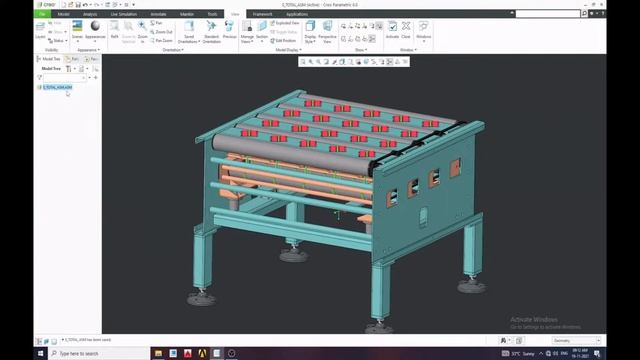The height and width of the screenshot is (360, 640).
Task: Click the Save icon in quick access toolbar
Action: (x=78, y=4)
